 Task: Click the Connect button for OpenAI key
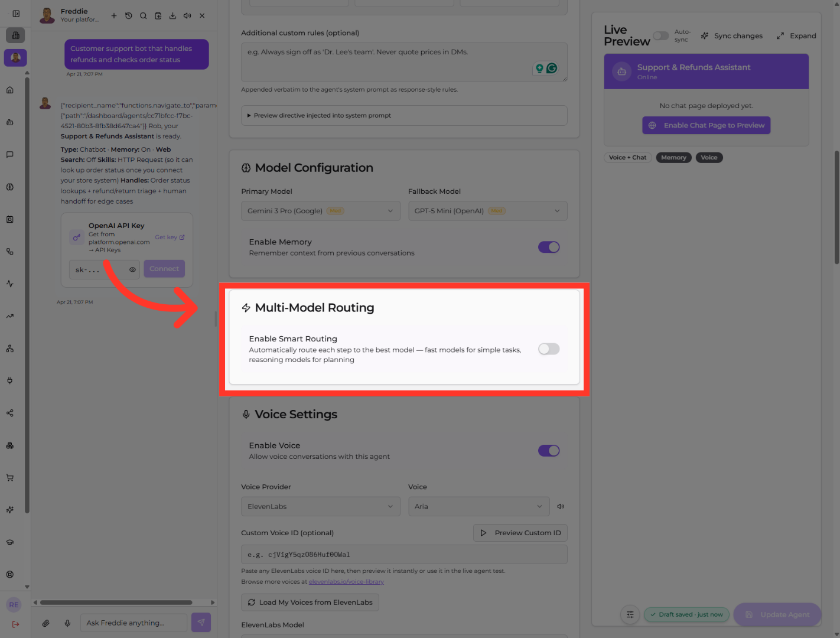click(164, 269)
